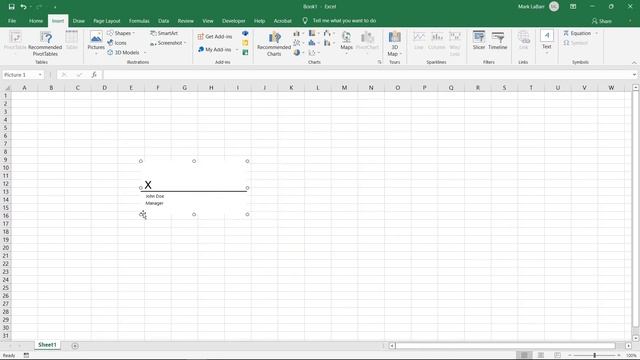Switch to Page Layout view icon

pyautogui.click(x=541, y=355)
